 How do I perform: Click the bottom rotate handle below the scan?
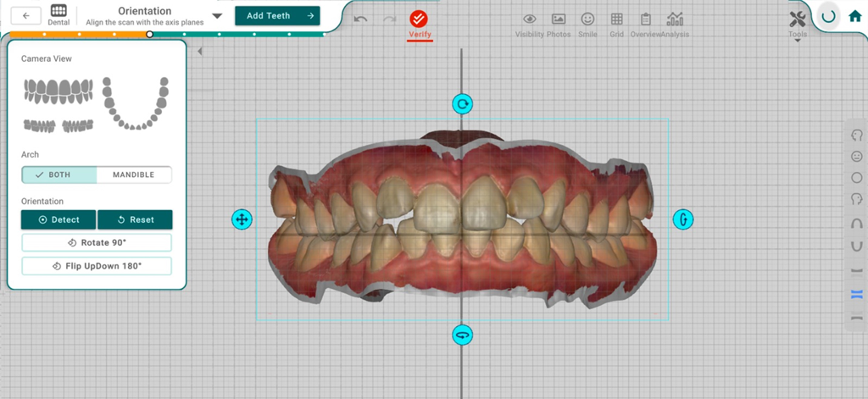click(462, 335)
